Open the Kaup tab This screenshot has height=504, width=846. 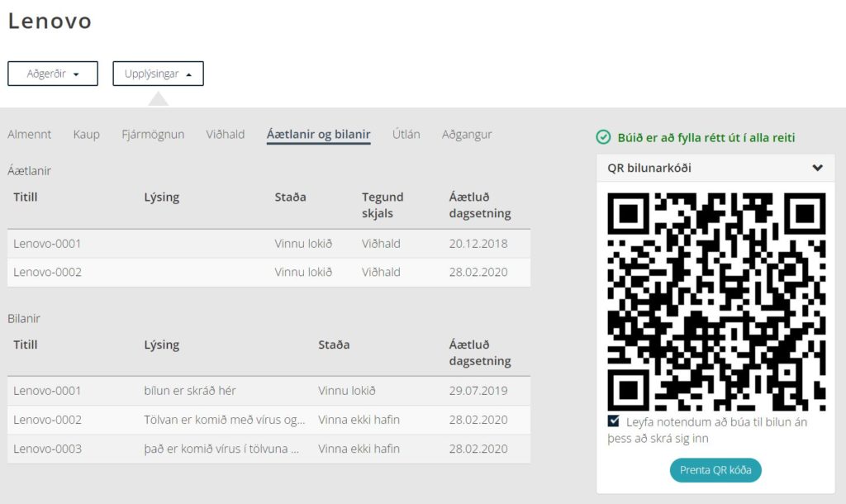(86, 135)
